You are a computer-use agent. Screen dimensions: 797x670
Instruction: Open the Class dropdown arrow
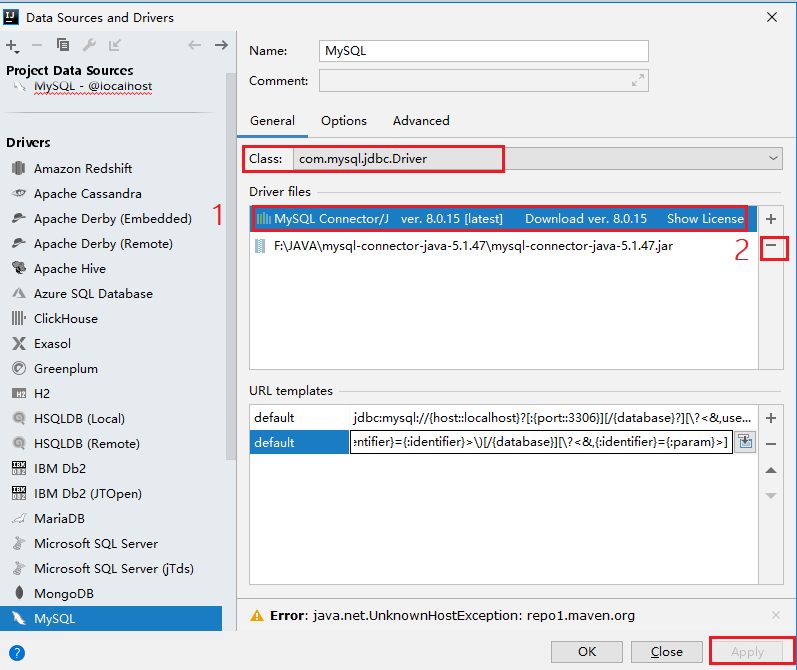773,159
